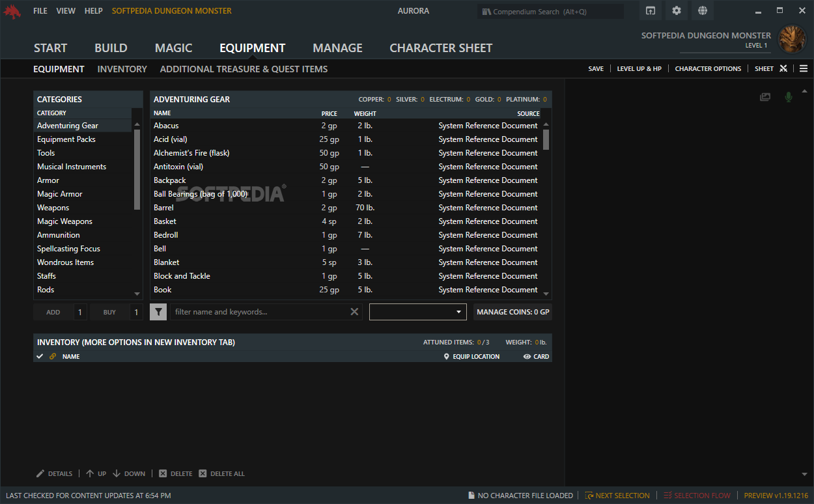Click the Compendium Search field
This screenshot has height=504, width=814.
coord(550,11)
